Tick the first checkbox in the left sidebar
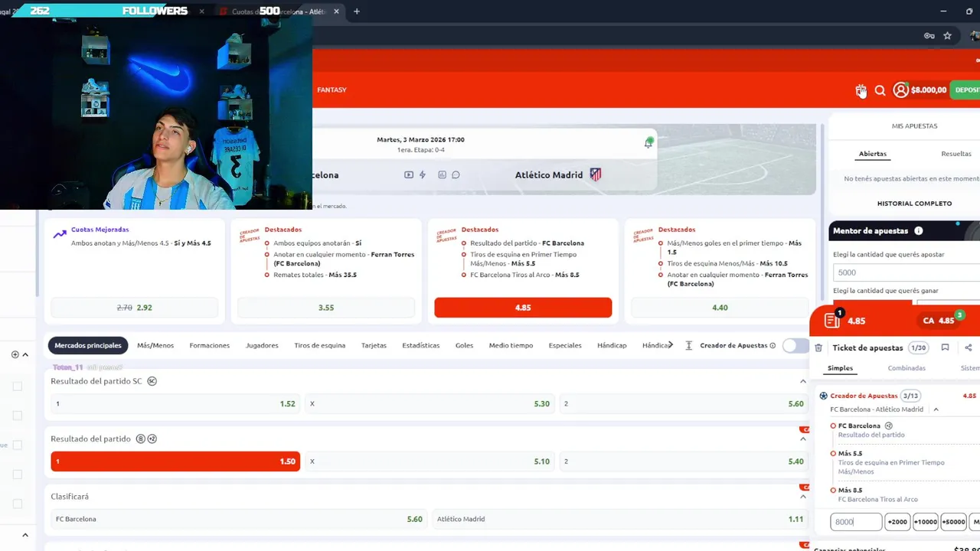The width and height of the screenshot is (980, 551). [18, 386]
